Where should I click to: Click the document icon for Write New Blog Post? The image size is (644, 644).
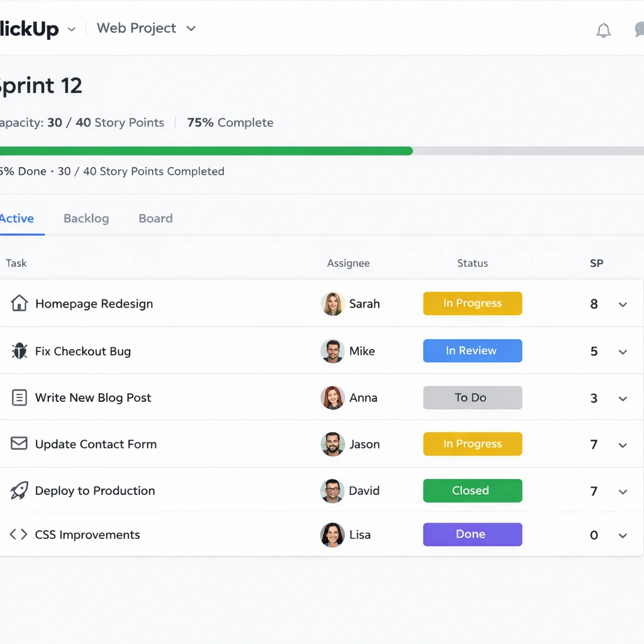[19, 397]
